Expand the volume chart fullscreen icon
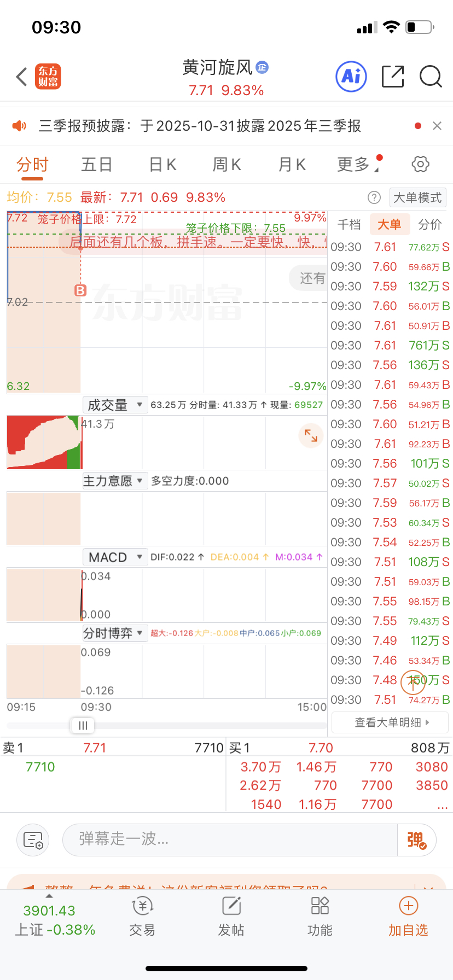Screen dimensions: 453x980 [x=311, y=435]
